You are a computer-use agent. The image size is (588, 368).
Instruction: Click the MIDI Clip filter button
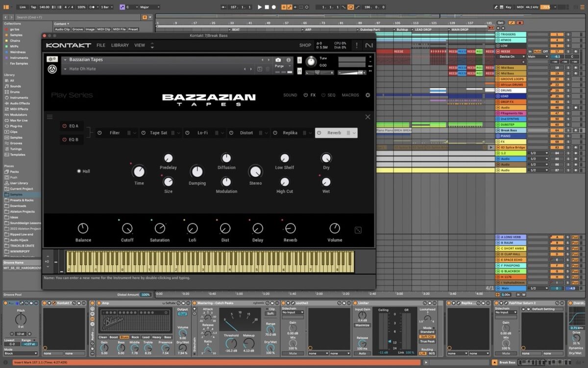coord(104,29)
